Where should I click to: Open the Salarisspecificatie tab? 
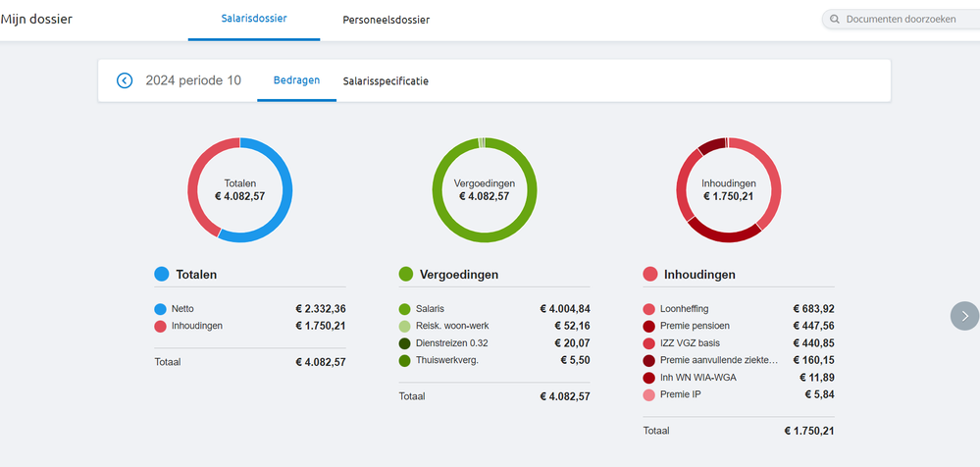[386, 80]
